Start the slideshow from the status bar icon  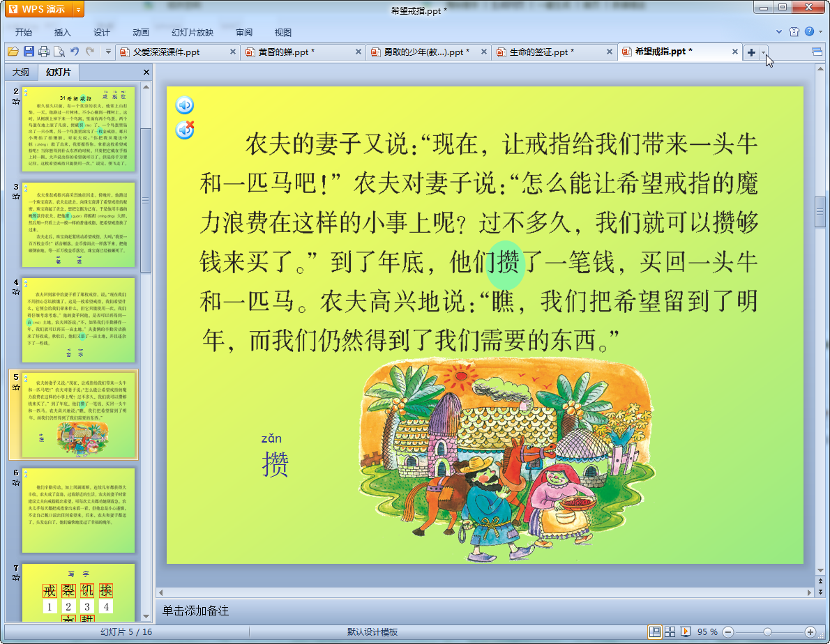tap(686, 631)
